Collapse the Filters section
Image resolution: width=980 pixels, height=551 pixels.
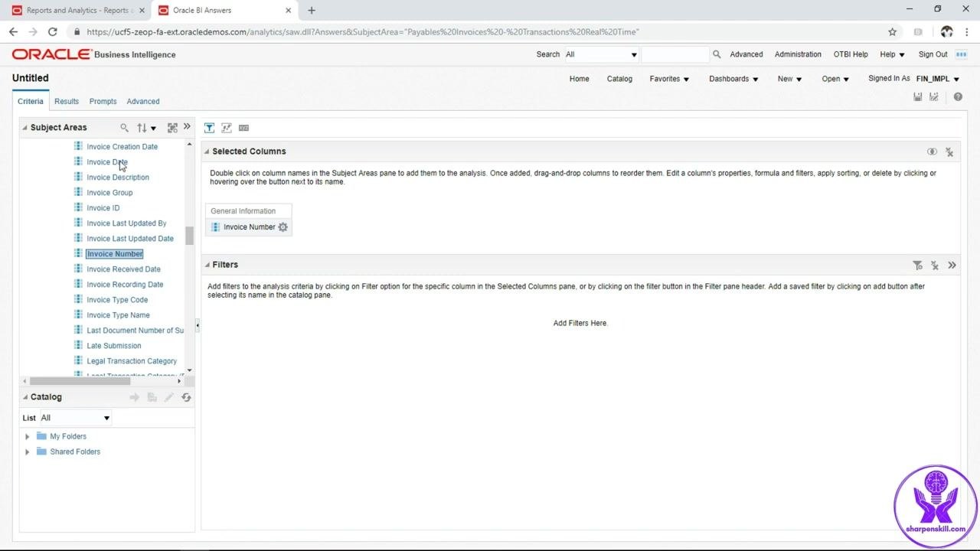207,265
